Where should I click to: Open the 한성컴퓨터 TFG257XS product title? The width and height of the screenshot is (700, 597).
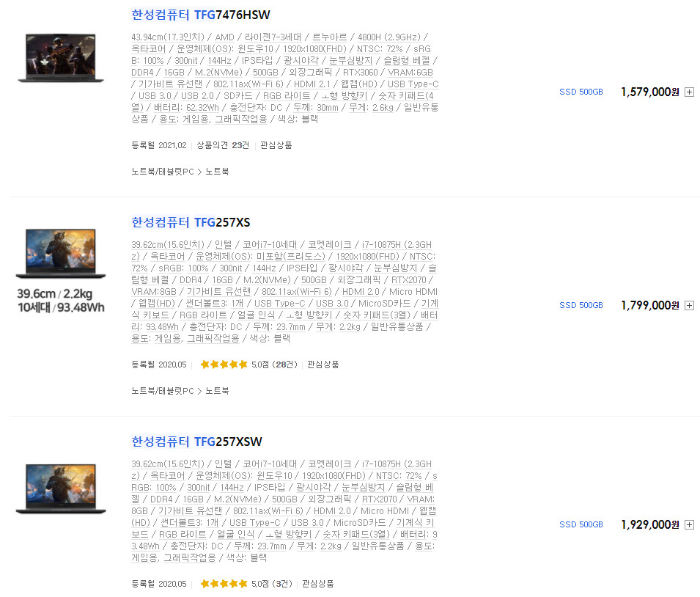(x=191, y=222)
